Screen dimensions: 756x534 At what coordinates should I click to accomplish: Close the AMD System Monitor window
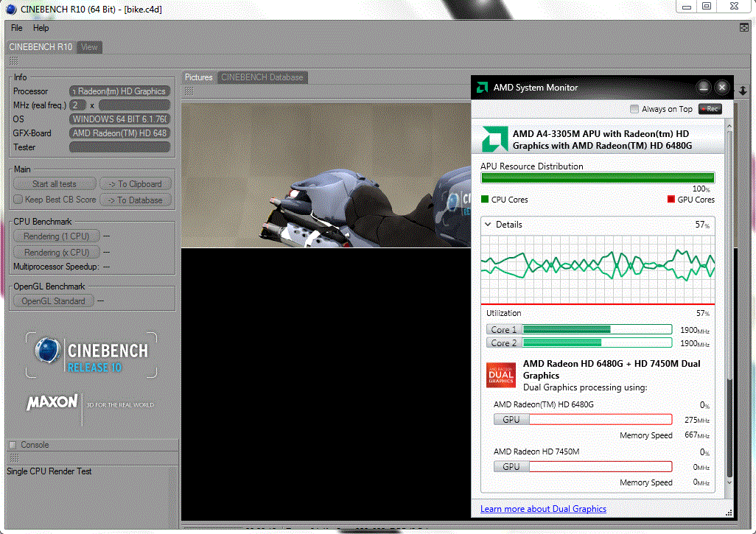[722, 87]
